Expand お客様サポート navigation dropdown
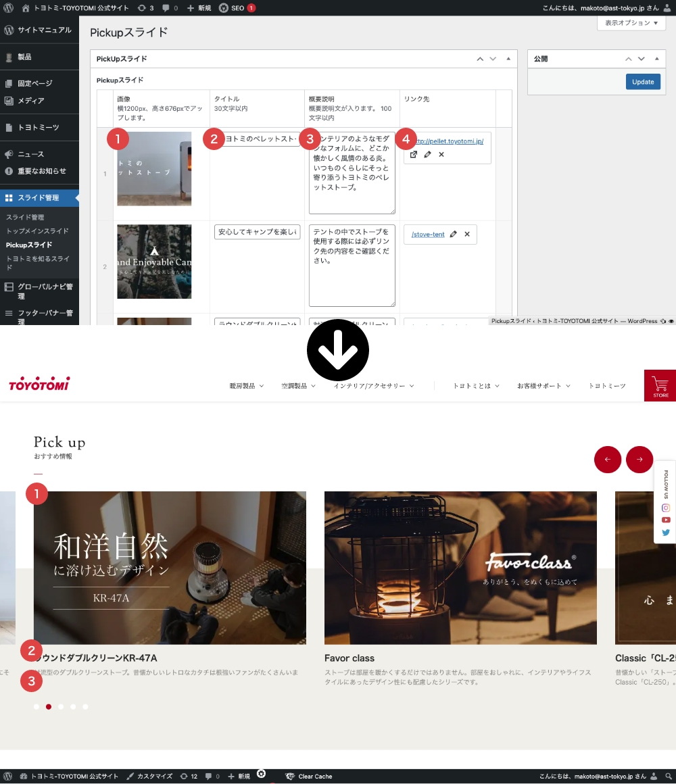The width and height of the screenshot is (676, 784). coord(544,386)
